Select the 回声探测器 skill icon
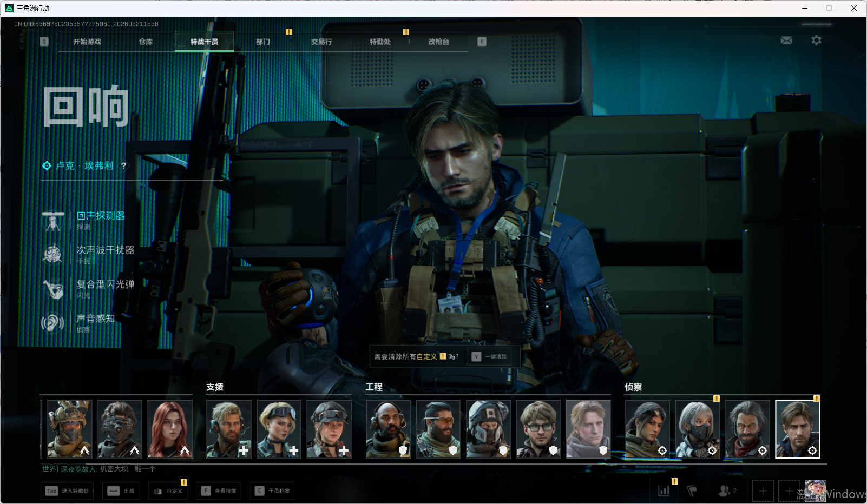This screenshot has height=504, width=867. [x=53, y=221]
